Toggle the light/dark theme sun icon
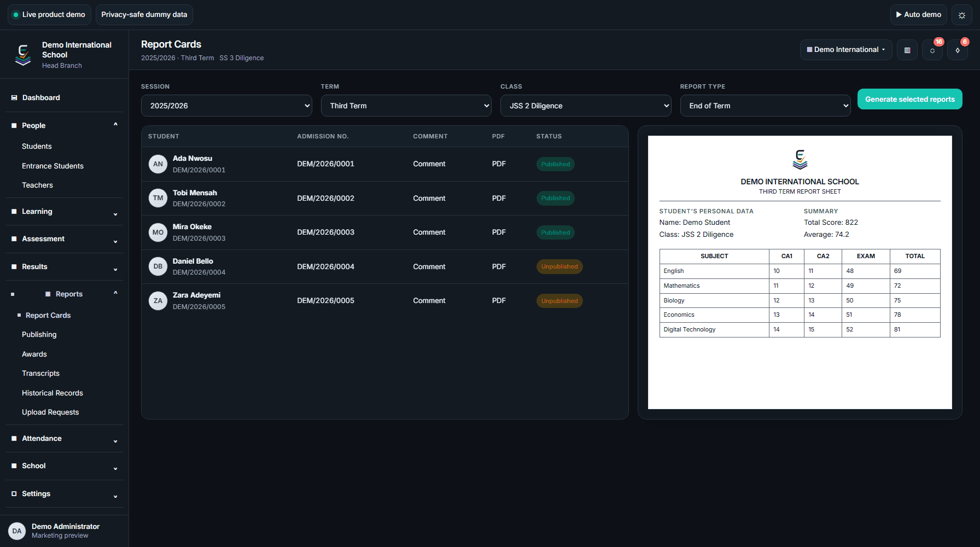 point(962,15)
